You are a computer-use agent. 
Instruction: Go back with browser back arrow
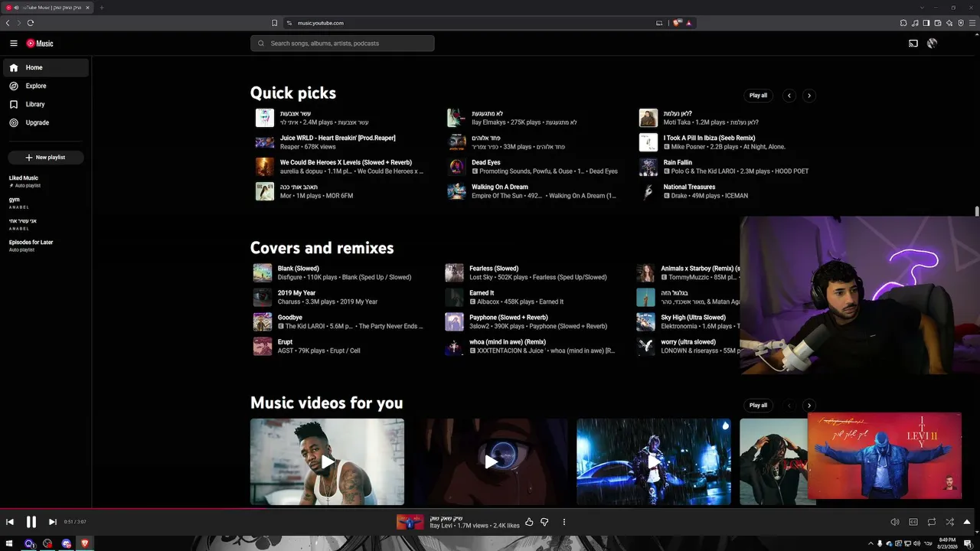click(x=8, y=23)
